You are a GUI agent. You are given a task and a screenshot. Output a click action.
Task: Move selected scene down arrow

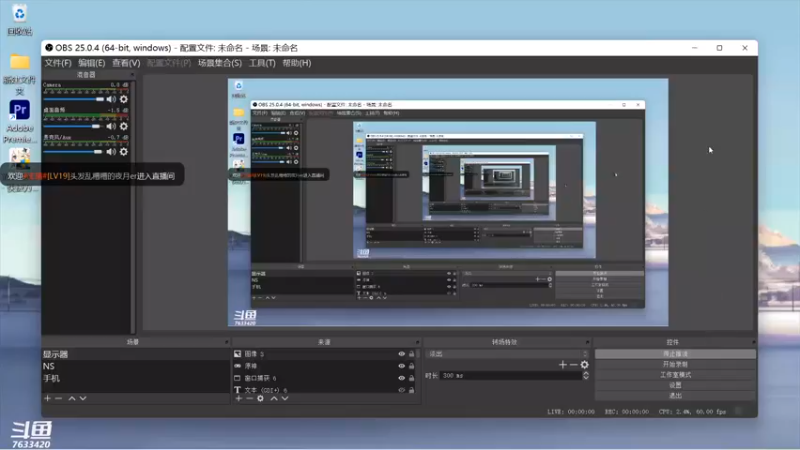[83, 398]
